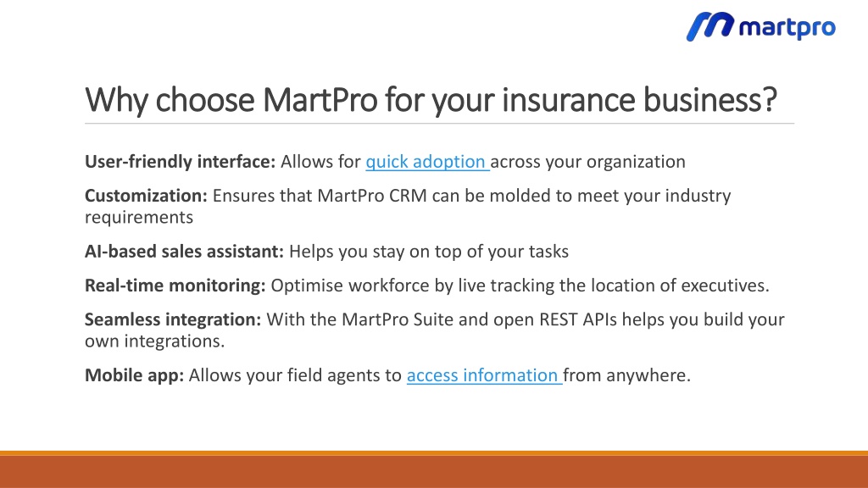Image resolution: width=868 pixels, height=488 pixels.
Task: Click the phrase 'open REST APIs'
Action: point(555,319)
